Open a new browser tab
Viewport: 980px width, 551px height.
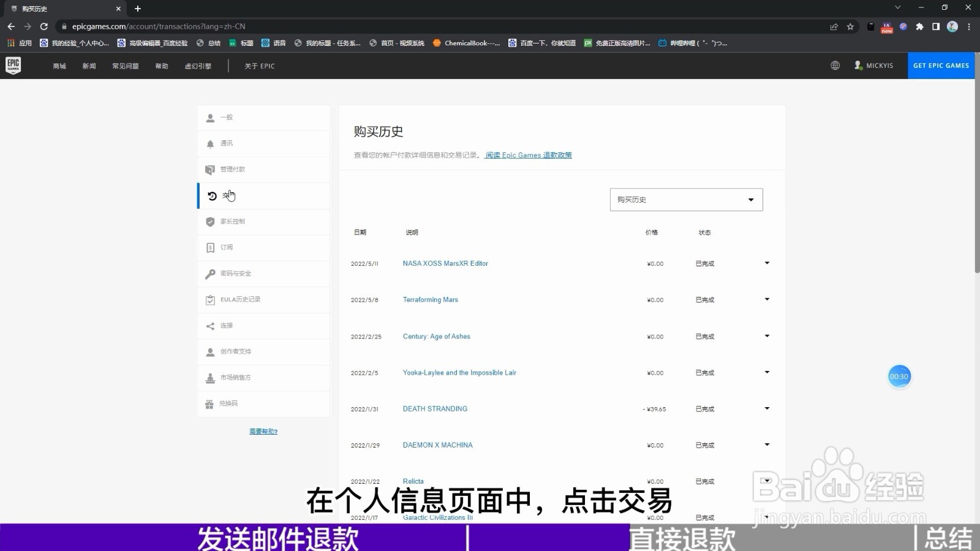(138, 9)
